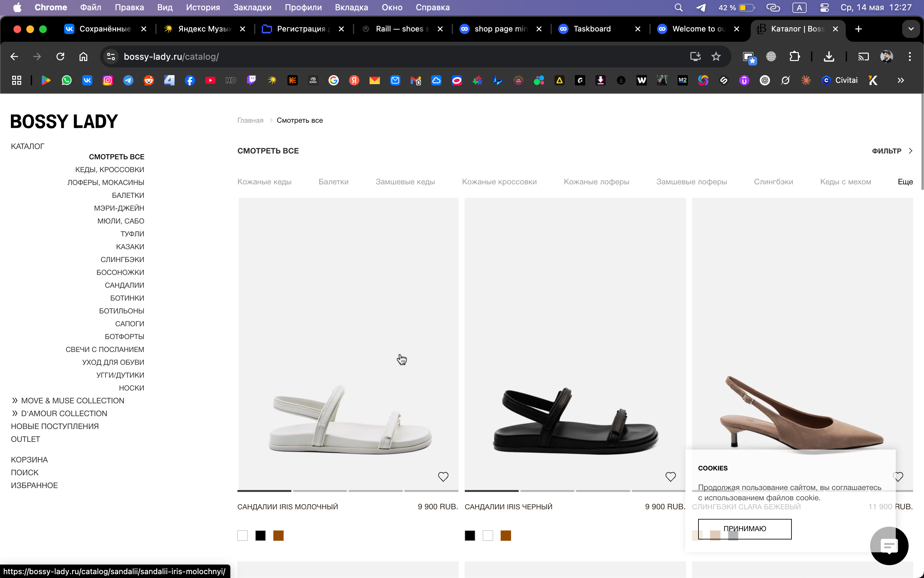Image resolution: width=924 pixels, height=578 pixels.
Task: Open Chrome extensions puzzle icon
Action: [794, 57]
